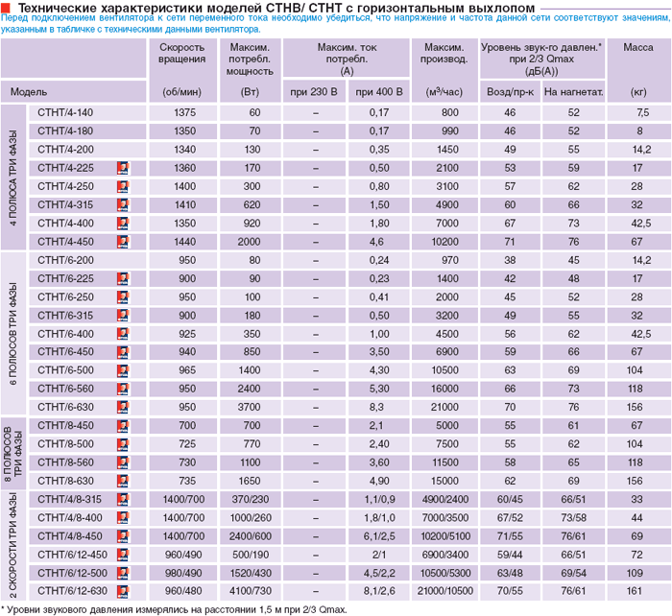
Task: Select the 21000/10500 productivity cell
Action: (444, 591)
